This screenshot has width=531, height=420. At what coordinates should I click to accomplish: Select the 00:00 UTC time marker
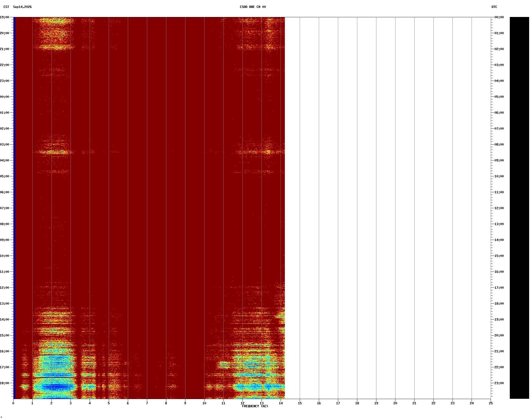(x=499, y=17)
